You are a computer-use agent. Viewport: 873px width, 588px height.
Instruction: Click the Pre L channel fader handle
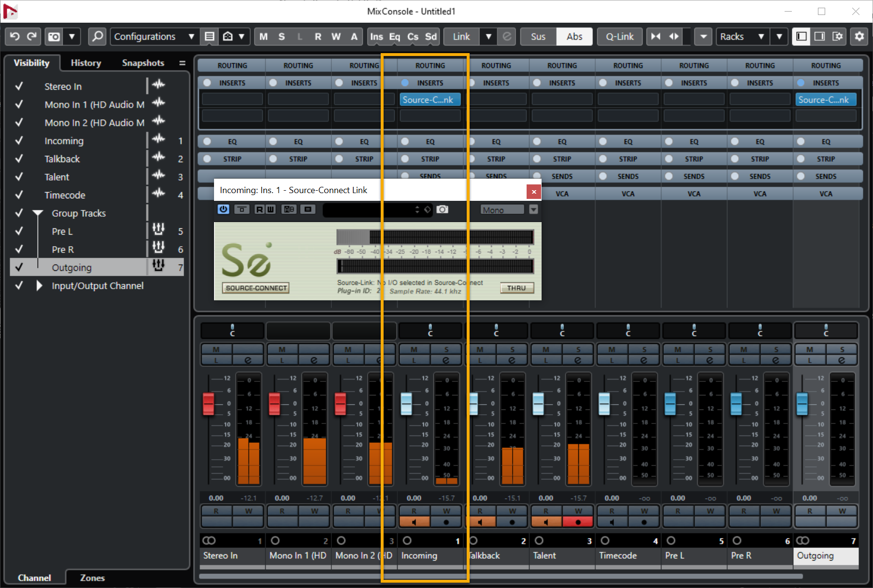670,404
